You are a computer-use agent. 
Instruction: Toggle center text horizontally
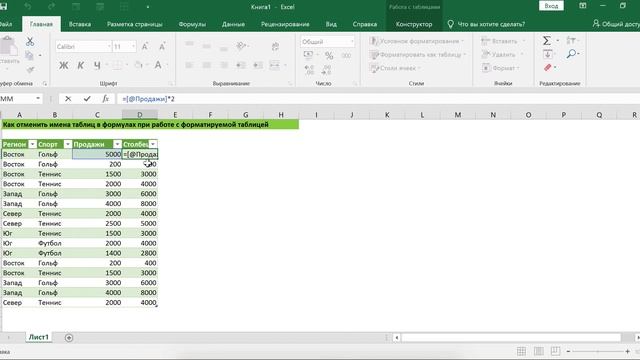pyautogui.click(x=207, y=65)
